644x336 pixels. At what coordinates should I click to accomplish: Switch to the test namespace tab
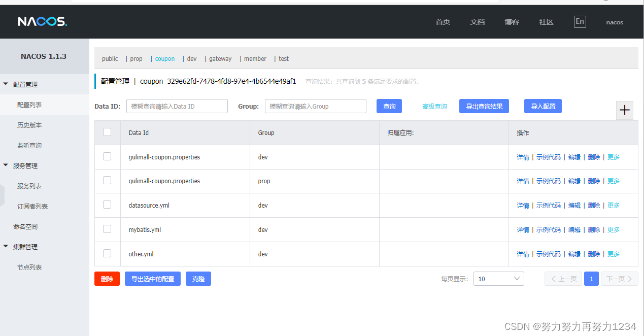pyautogui.click(x=284, y=59)
